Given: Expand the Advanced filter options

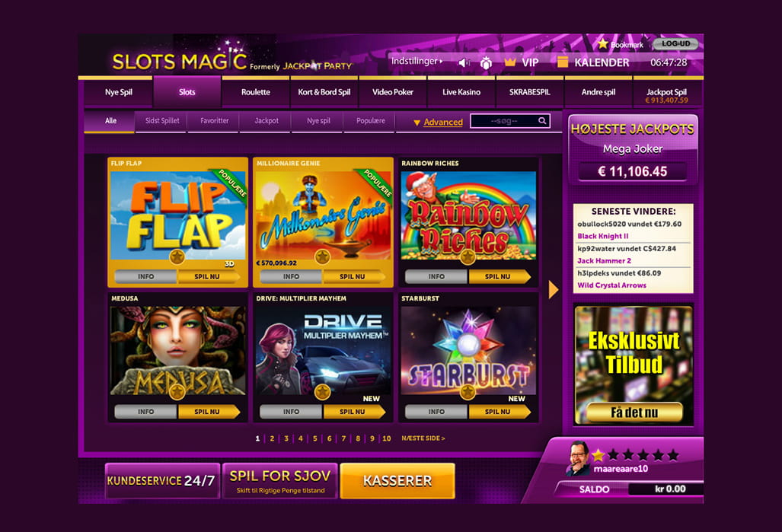Looking at the screenshot, I should (x=438, y=123).
